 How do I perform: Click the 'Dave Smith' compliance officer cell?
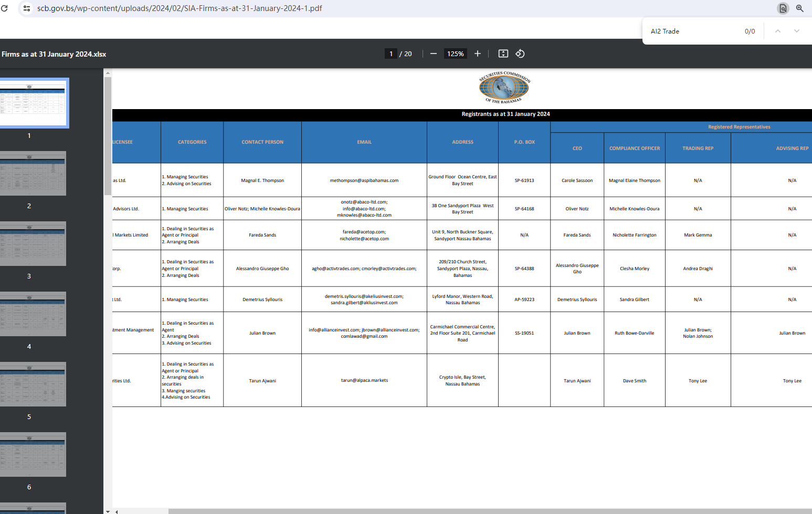click(635, 381)
